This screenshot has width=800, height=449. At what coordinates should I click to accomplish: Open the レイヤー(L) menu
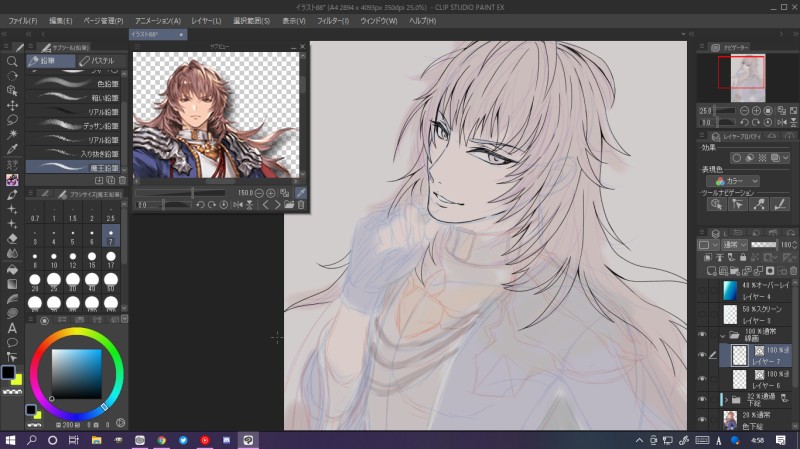click(206, 21)
